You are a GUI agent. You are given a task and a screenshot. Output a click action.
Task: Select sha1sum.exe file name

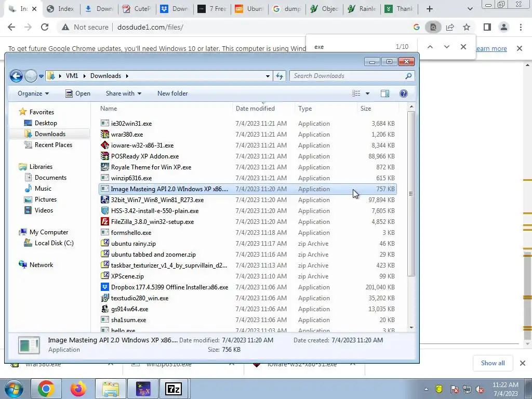click(x=129, y=320)
